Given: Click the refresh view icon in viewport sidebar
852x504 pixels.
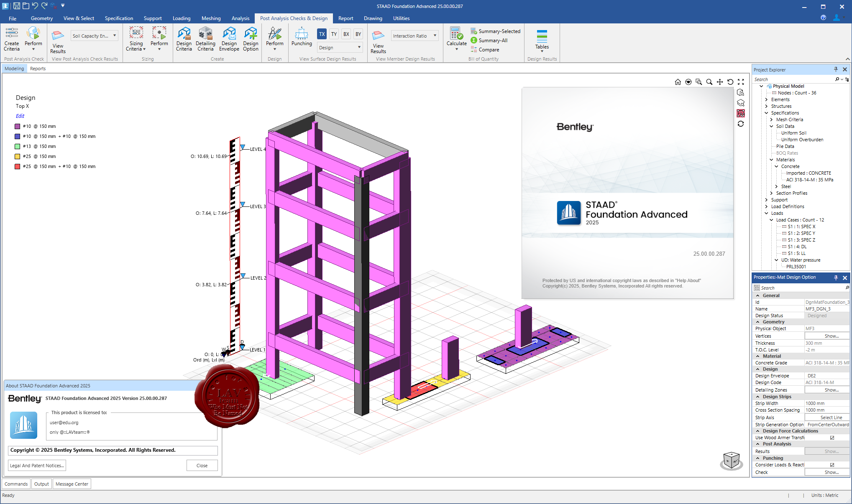Looking at the screenshot, I should pos(741,124).
